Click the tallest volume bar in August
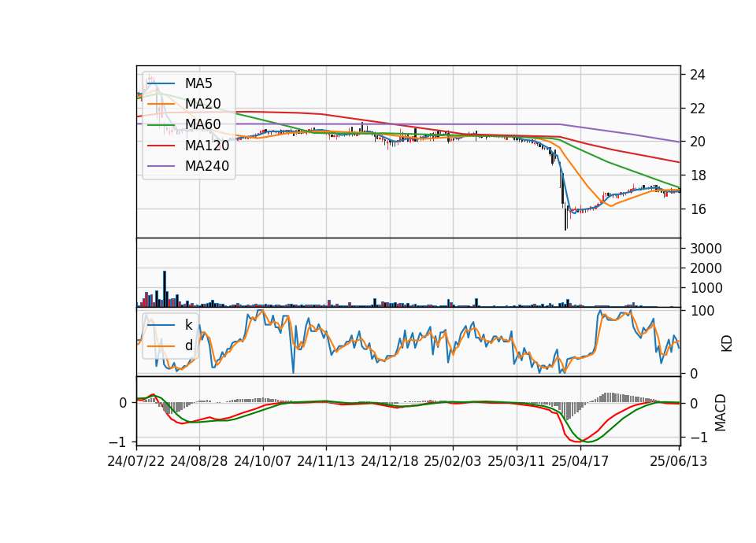Screen dimensions: 756x543 pyautogui.click(x=165, y=289)
